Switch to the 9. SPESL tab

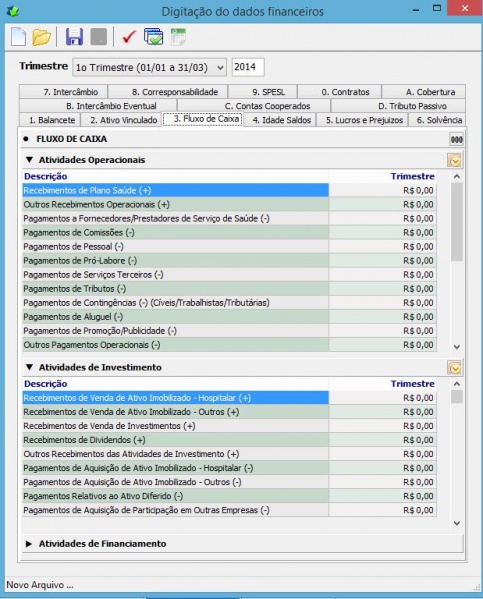[263, 92]
